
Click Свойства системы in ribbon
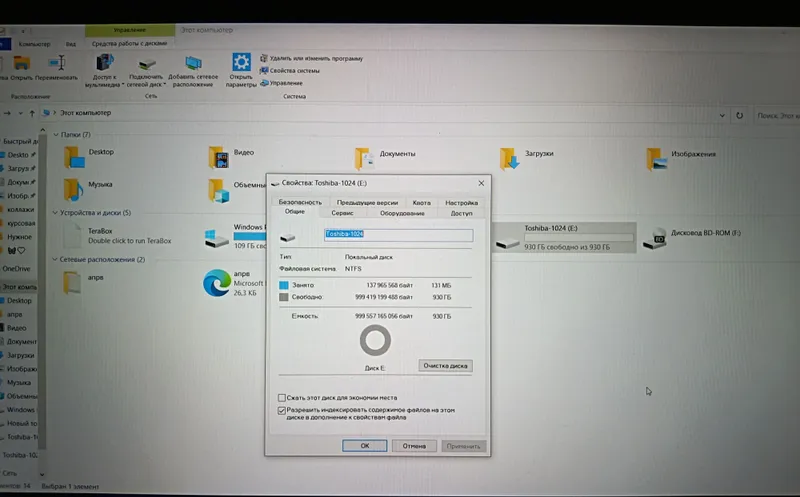tap(290, 71)
